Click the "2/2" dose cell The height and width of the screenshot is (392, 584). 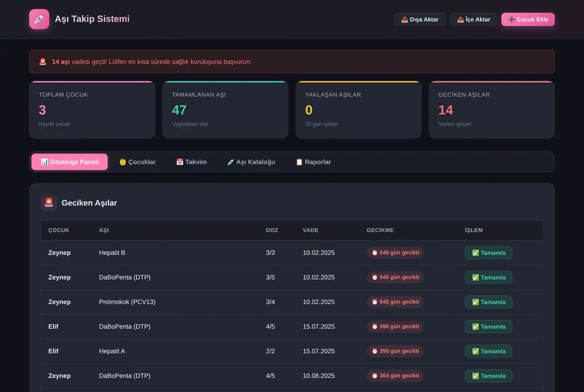tap(271, 351)
